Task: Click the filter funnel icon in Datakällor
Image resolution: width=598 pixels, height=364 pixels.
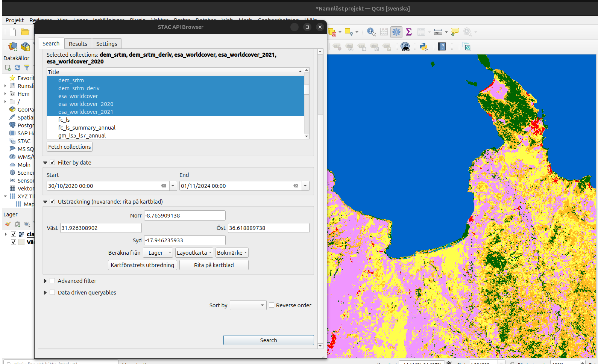Action: pyautogui.click(x=27, y=68)
